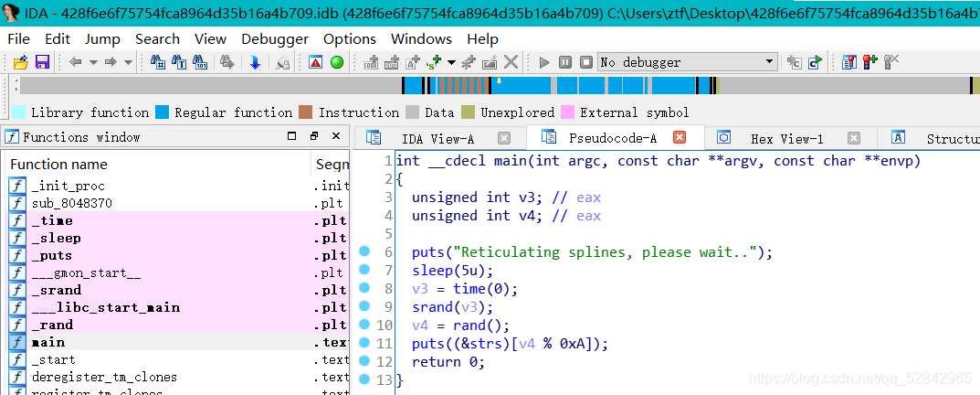The image size is (980, 395).
Task: Open the View menu
Action: [211, 38]
